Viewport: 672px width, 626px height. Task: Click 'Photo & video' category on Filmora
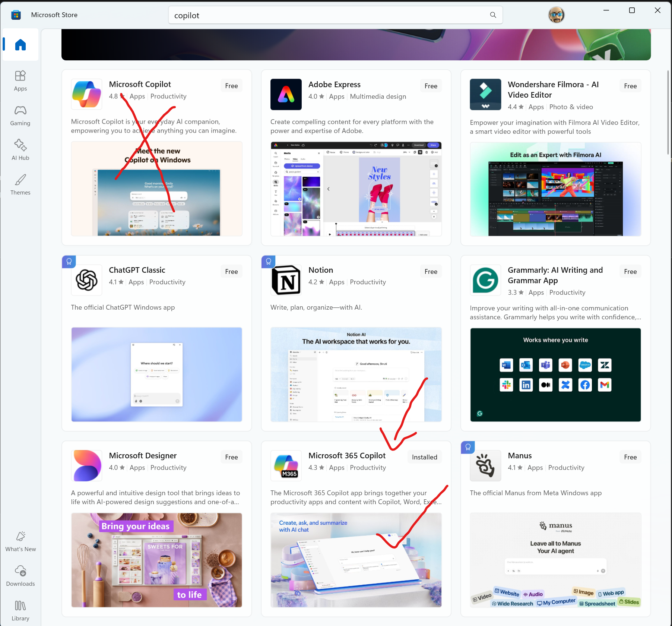(571, 107)
